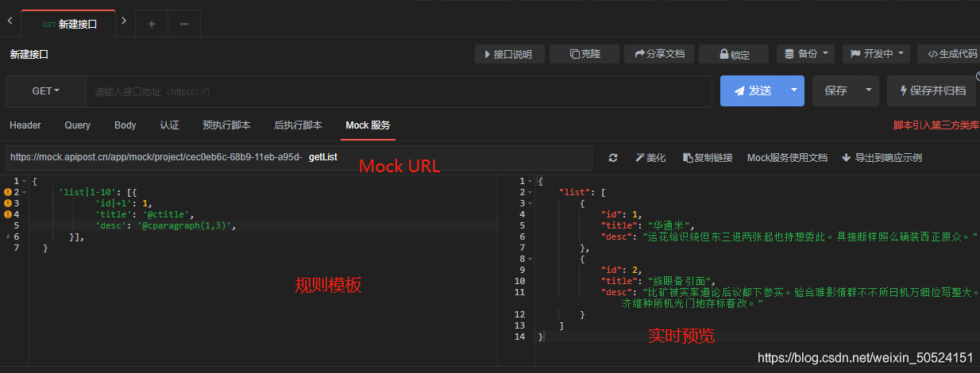Switch to the Header tab
This screenshot has height=373, width=980.
pyautogui.click(x=25, y=125)
